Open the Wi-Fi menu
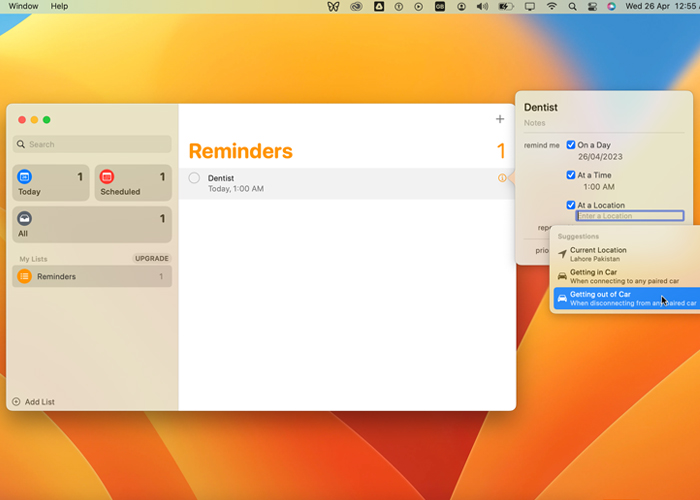This screenshot has width=700, height=500. 552,6
